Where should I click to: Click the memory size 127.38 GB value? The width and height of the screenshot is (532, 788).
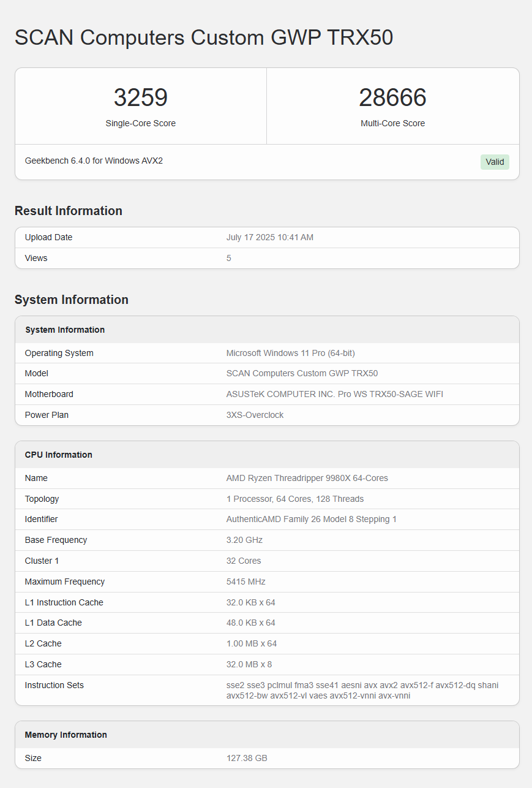tap(247, 758)
